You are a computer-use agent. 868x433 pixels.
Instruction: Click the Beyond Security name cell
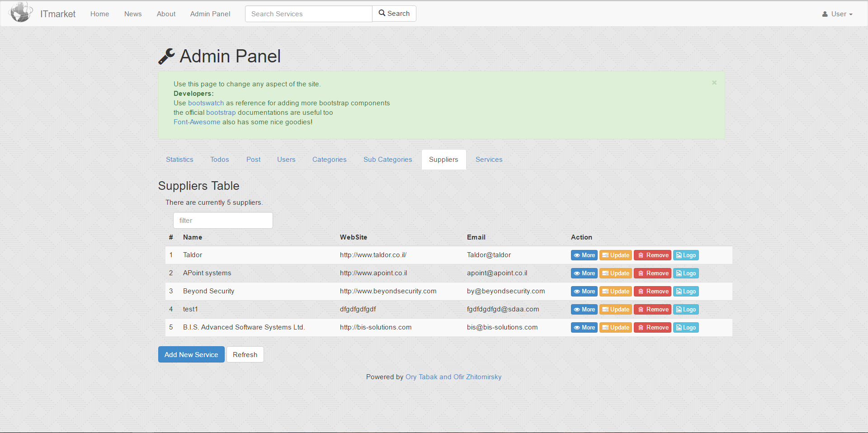click(208, 291)
